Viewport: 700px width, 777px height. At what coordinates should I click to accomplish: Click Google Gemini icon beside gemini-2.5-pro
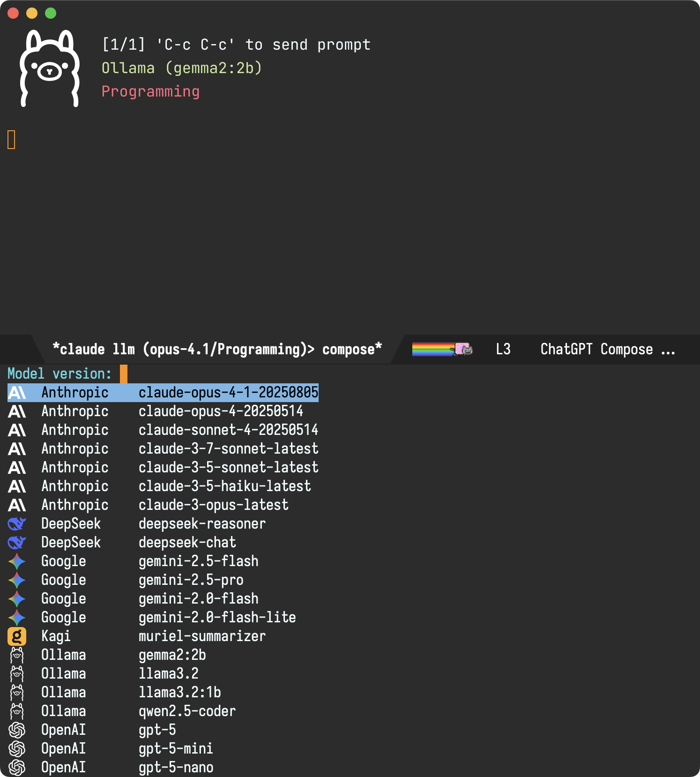coord(17,580)
